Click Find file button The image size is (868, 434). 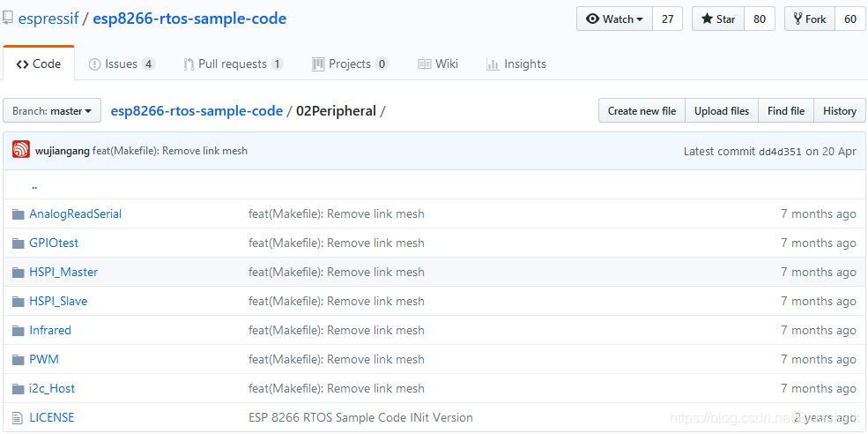tap(786, 111)
